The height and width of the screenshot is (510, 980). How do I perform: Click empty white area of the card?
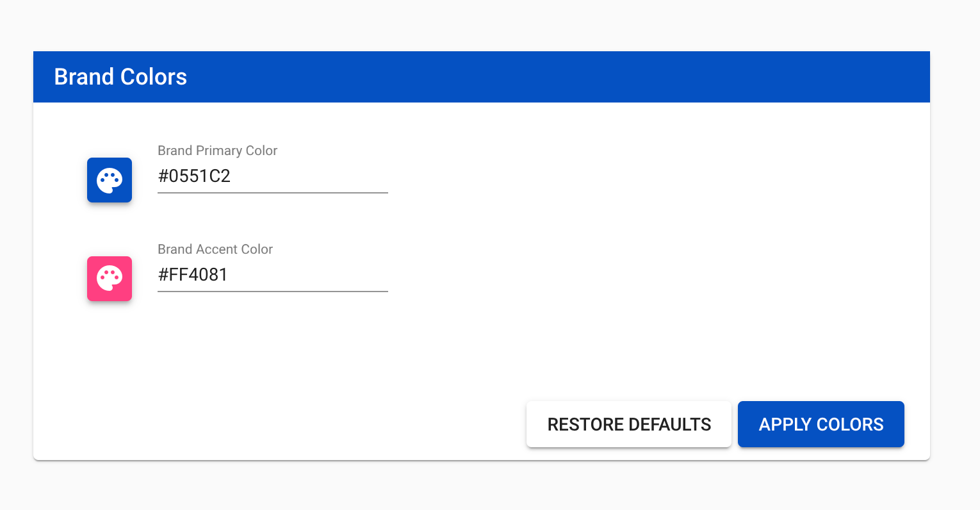click(x=641, y=243)
